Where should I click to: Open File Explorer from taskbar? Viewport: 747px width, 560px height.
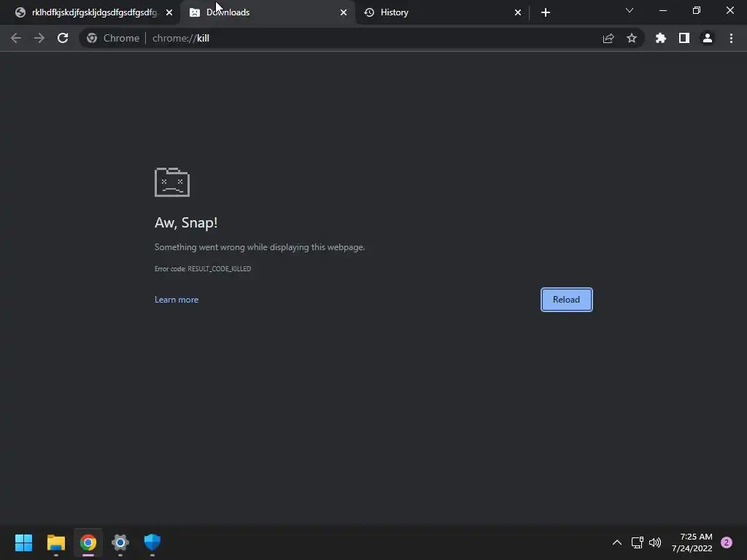click(55, 542)
